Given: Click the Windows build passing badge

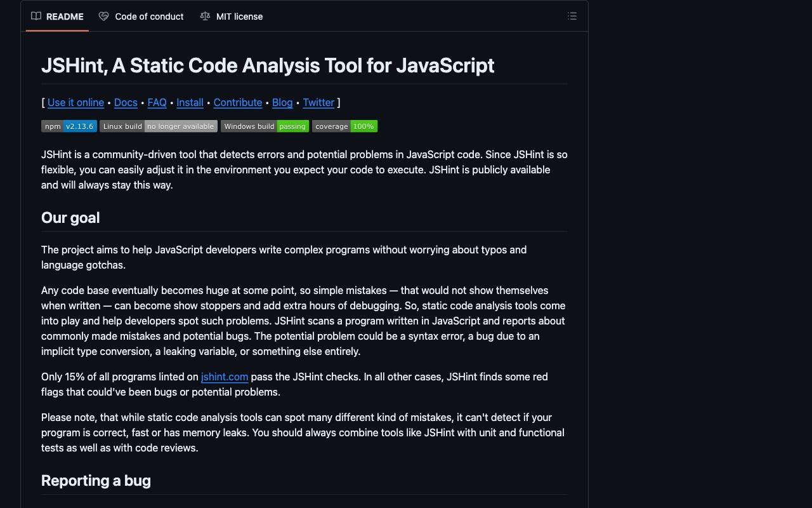Looking at the screenshot, I should pyautogui.click(x=265, y=126).
